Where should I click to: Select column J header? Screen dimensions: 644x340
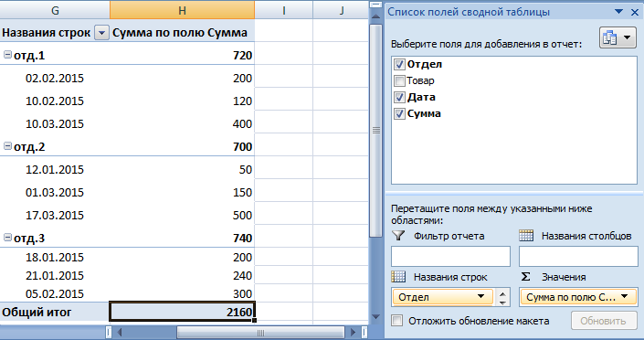pos(341,10)
